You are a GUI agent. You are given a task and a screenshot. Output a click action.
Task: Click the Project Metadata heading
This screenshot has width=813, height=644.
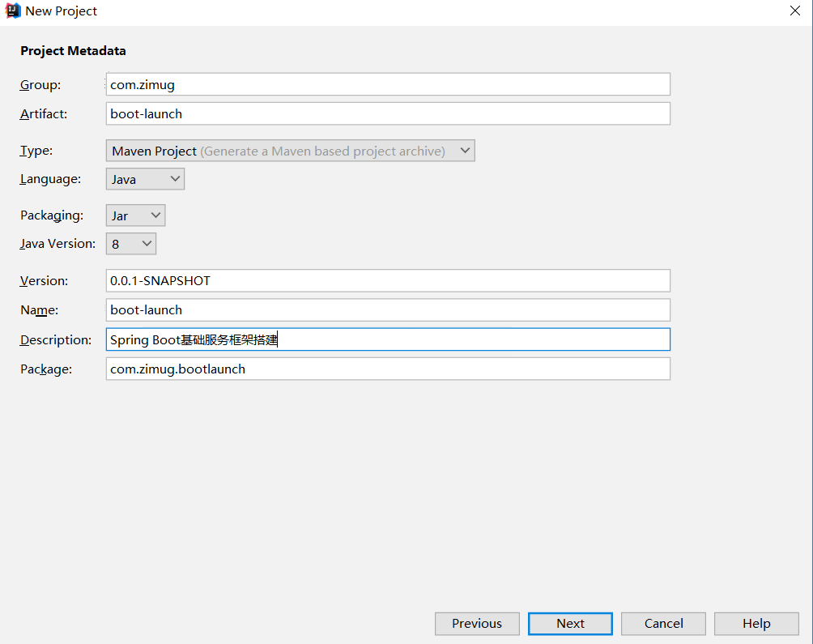[x=73, y=51]
